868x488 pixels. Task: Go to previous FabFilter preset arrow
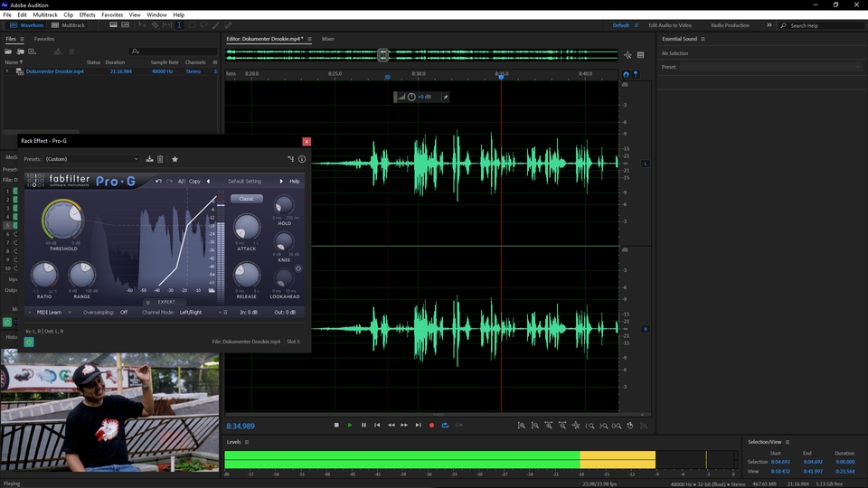208,181
